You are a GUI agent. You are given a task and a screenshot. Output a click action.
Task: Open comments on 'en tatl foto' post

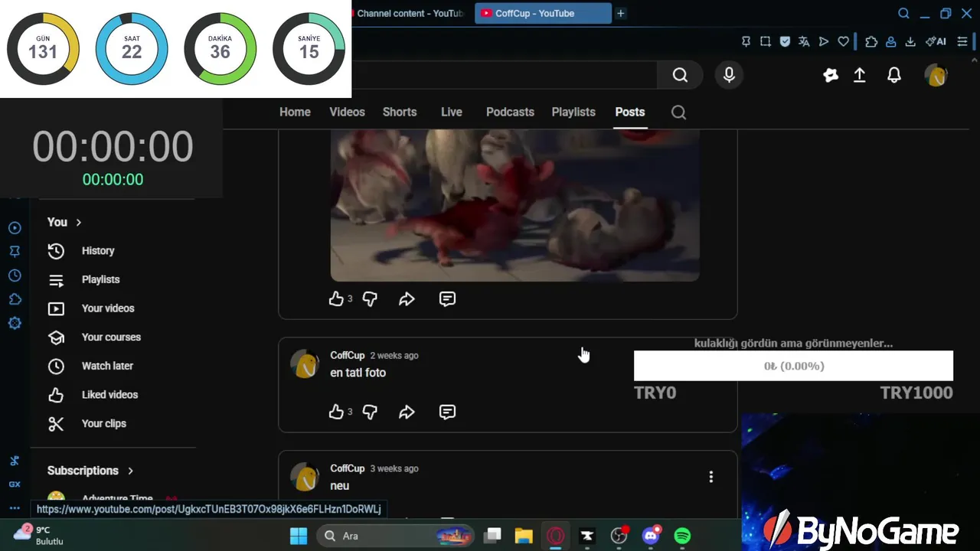[447, 412]
